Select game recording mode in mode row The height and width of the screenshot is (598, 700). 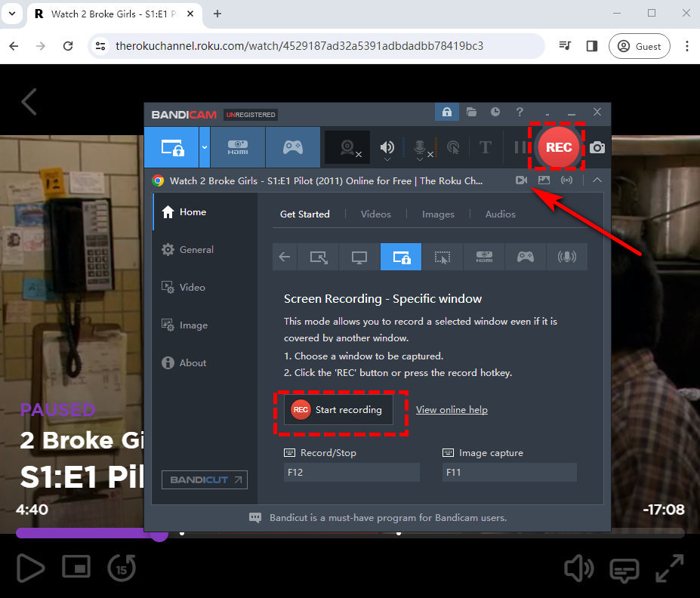(x=526, y=257)
